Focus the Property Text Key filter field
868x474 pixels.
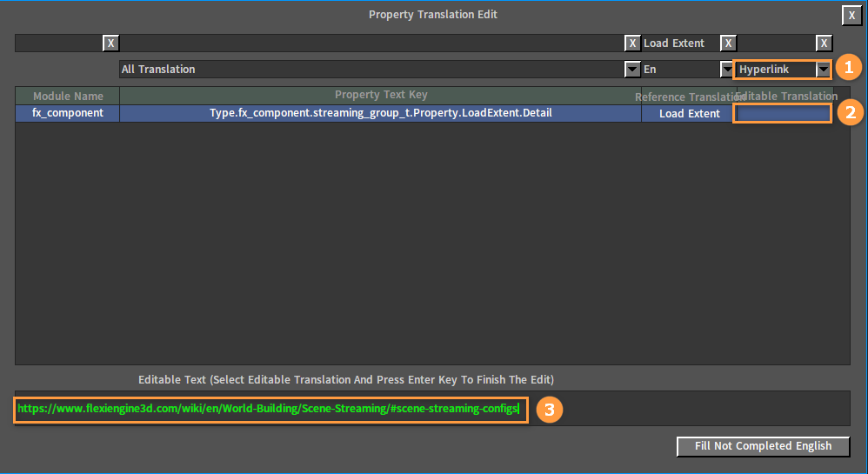click(x=372, y=43)
